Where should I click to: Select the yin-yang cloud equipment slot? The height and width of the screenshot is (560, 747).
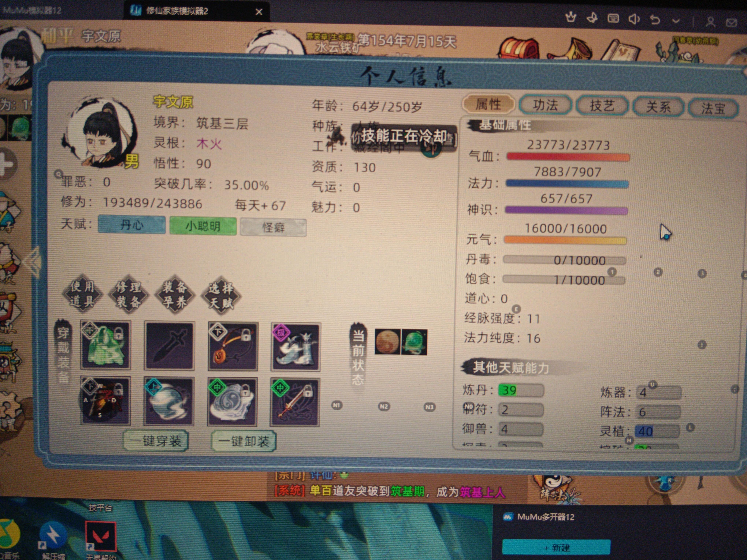(x=232, y=402)
